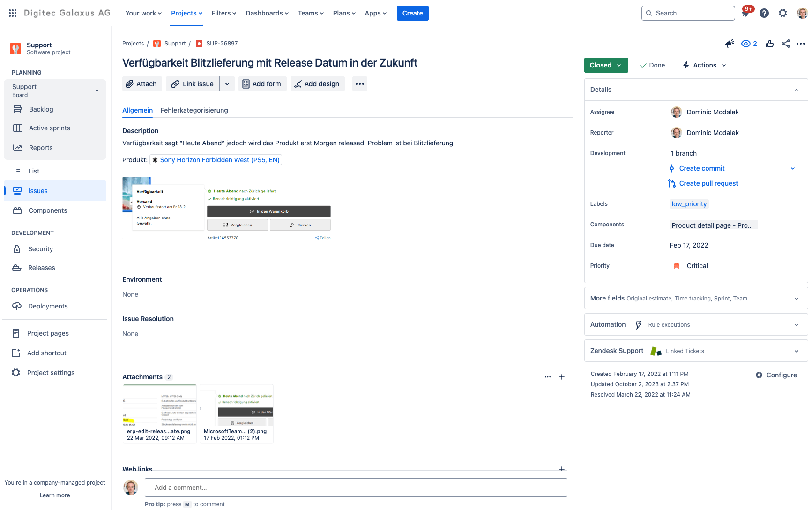The width and height of the screenshot is (812, 510).
Task: Open Active sprints in the sidebar
Action: pyautogui.click(x=55, y=128)
